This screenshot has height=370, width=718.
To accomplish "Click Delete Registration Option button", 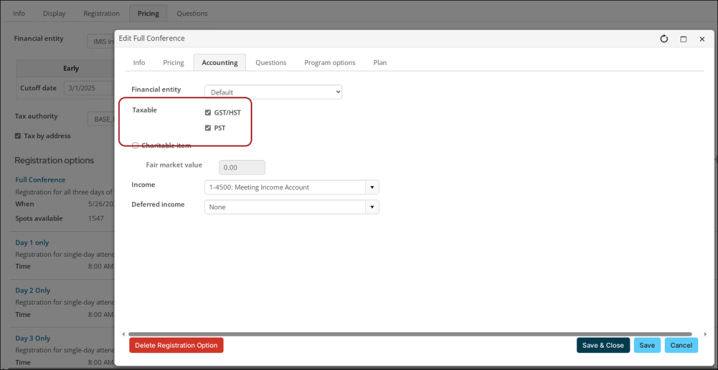I will 176,345.
